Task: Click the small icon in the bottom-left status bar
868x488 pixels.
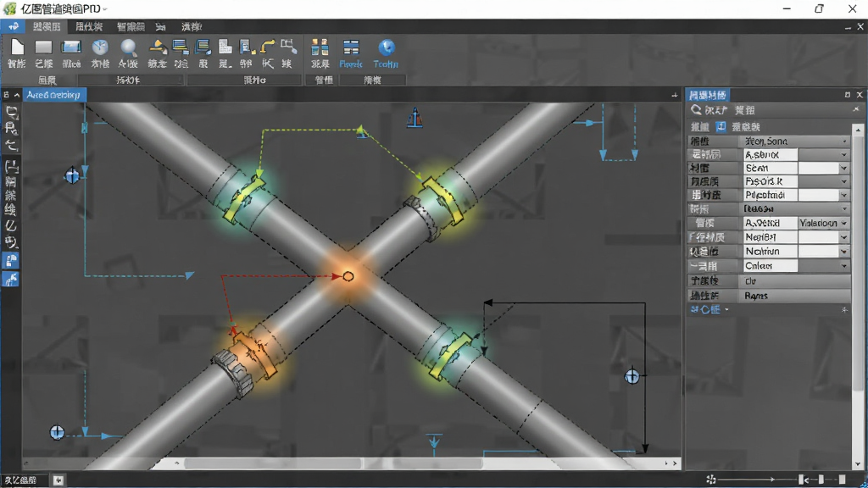Action: click(58, 480)
